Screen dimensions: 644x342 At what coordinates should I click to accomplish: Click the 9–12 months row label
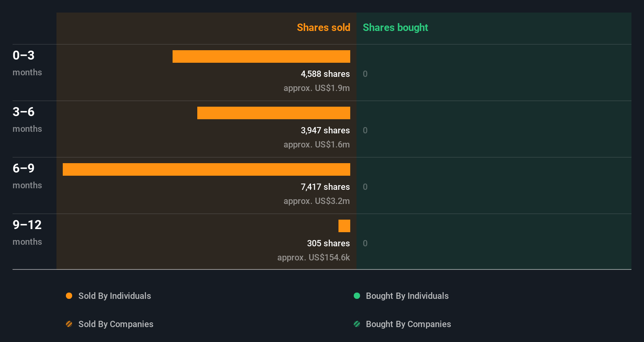tap(27, 233)
